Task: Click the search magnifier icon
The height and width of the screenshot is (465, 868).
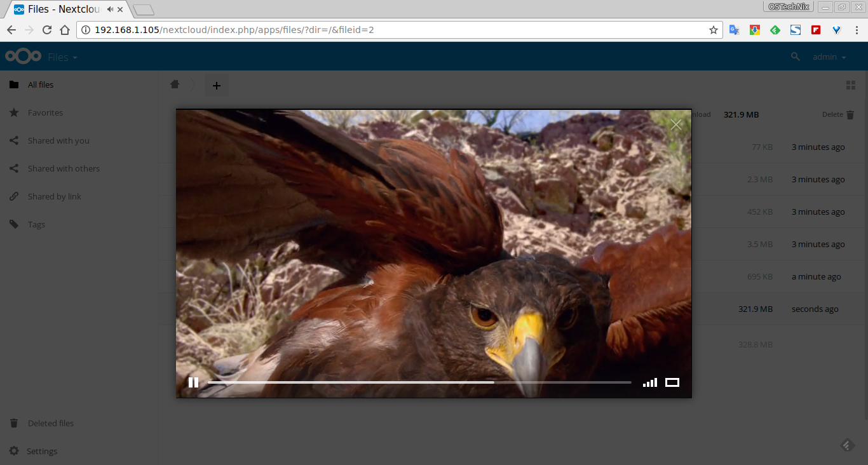Action: click(795, 57)
